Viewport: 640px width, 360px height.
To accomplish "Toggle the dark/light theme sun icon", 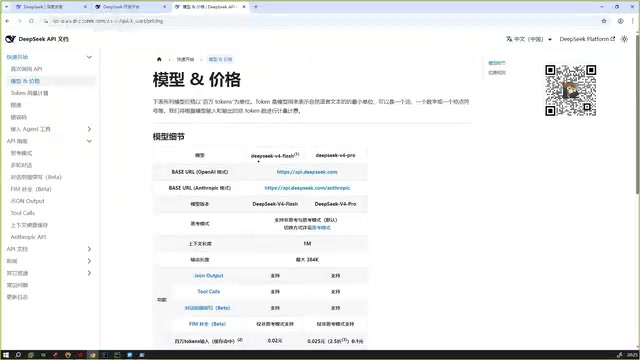I will coord(624,39).
